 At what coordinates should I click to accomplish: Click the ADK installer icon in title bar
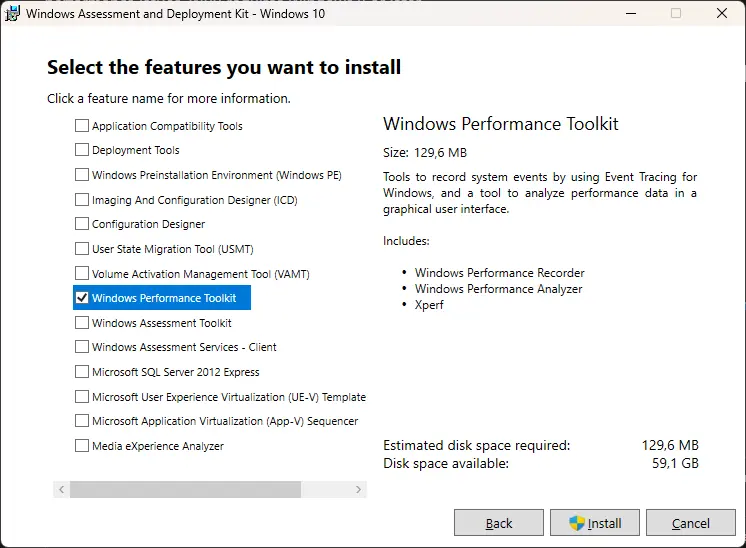point(12,13)
